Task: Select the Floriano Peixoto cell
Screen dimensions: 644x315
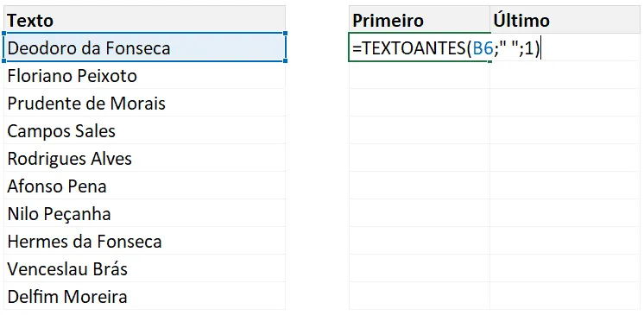Action: (x=144, y=75)
